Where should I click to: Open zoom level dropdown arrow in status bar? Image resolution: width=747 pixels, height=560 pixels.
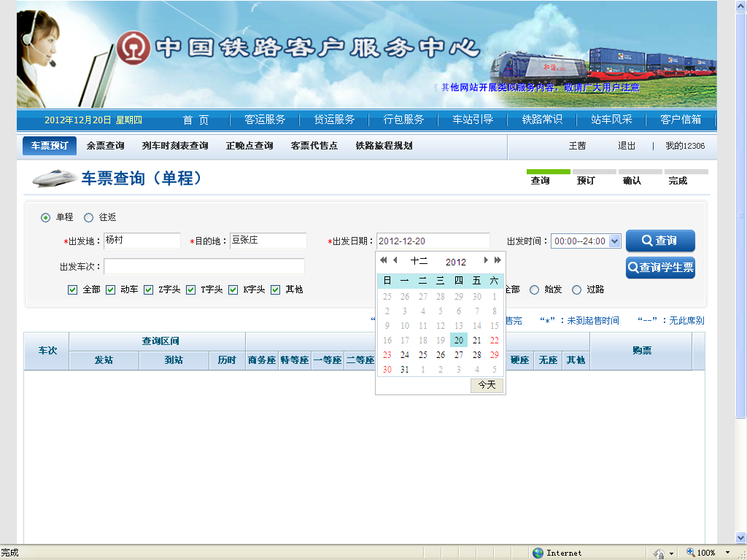click(727, 553)
